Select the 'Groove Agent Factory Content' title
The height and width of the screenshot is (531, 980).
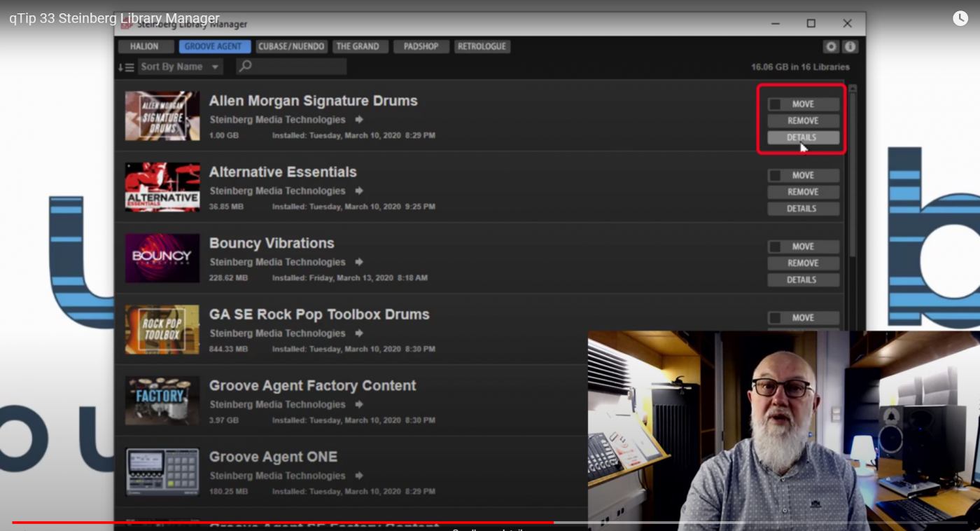coord(312,386)
